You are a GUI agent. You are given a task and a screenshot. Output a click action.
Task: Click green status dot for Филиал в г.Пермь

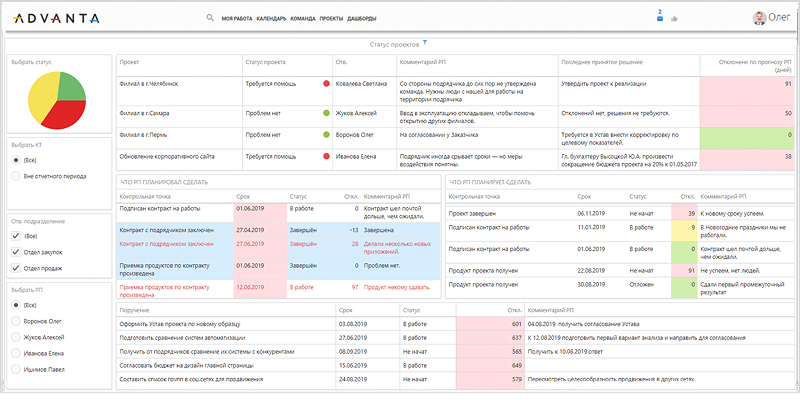coord(326,133)
